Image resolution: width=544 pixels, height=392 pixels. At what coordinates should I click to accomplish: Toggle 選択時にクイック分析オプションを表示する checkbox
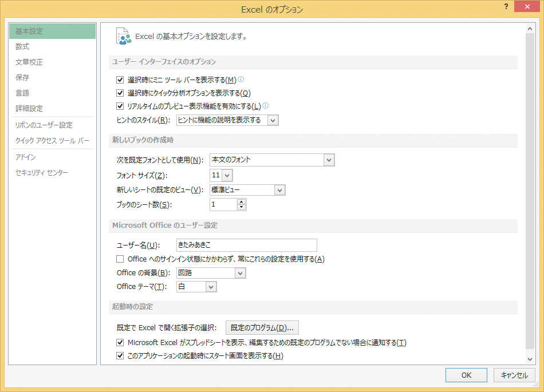click(x=120, y=93)
